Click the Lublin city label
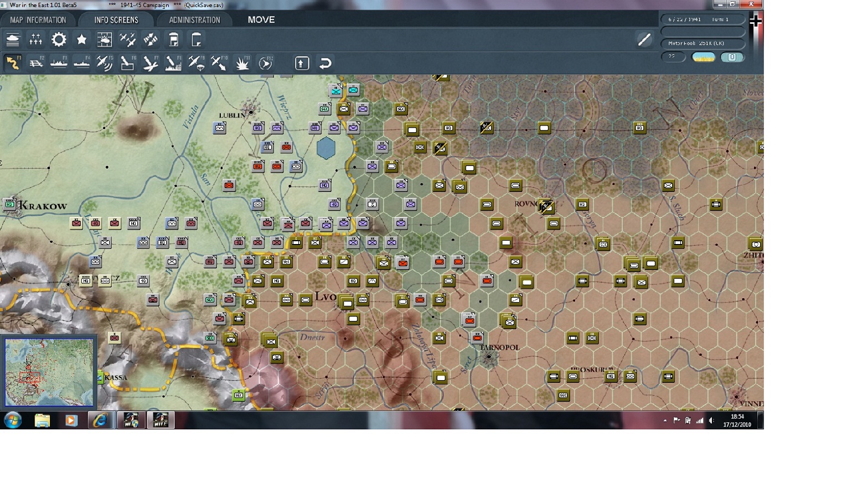Viewport: 868px width, 488px height. click(x=232, y=115)
